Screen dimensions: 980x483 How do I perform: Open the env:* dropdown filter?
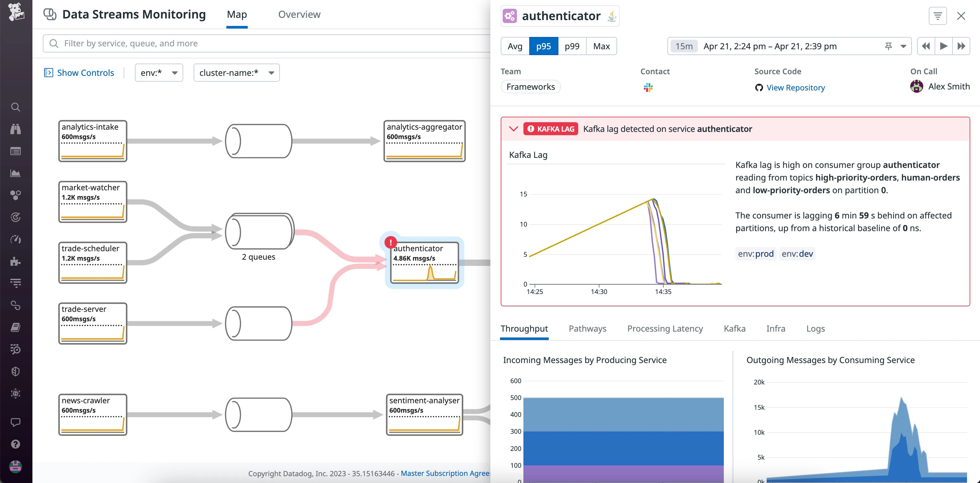coord(159,73)
